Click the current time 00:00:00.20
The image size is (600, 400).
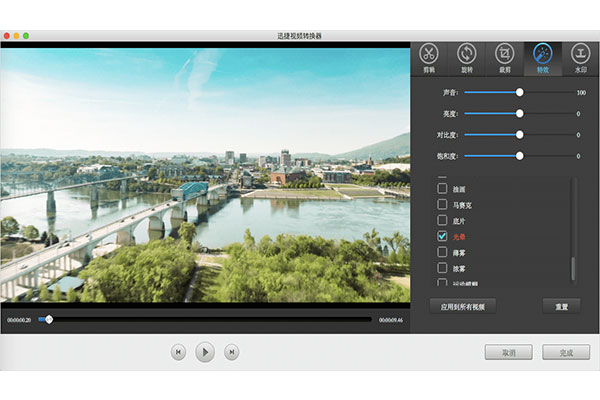(19, 320)
